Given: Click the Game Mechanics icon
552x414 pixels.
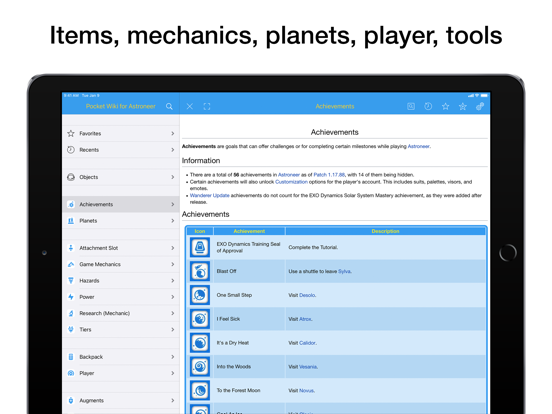Looking at the screenshot, I should [x=71, y=264].
